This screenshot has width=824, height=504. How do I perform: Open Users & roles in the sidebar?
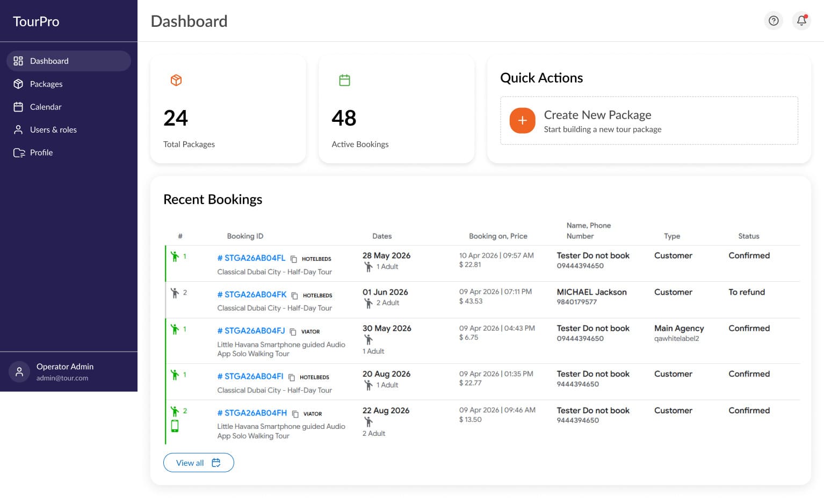coord(69,130)
